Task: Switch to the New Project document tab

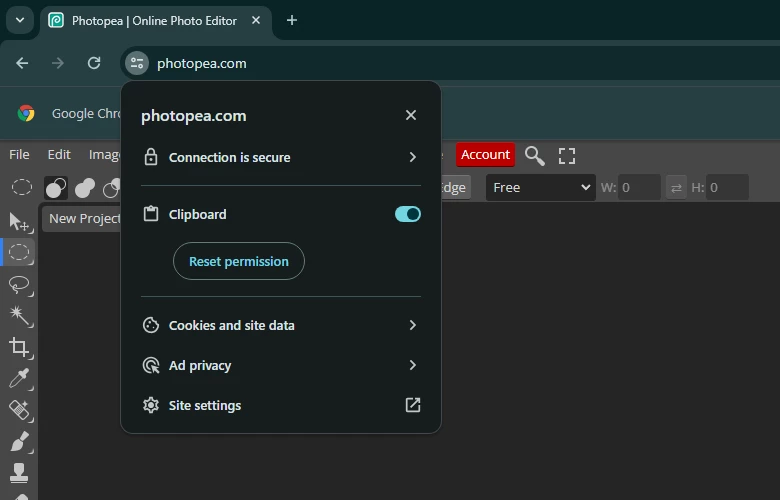Action: tap(83, 219)
